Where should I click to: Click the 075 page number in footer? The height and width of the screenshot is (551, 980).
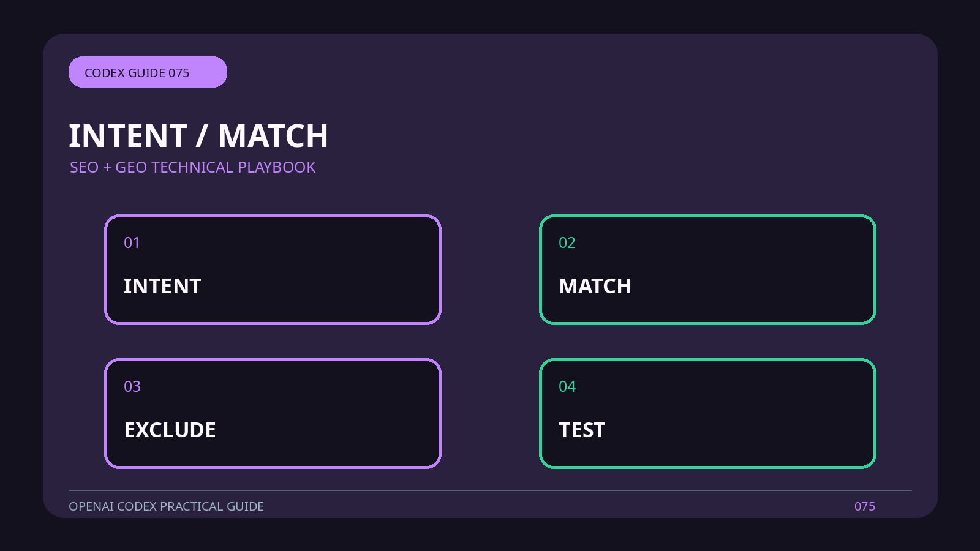[x=865, y=506]
